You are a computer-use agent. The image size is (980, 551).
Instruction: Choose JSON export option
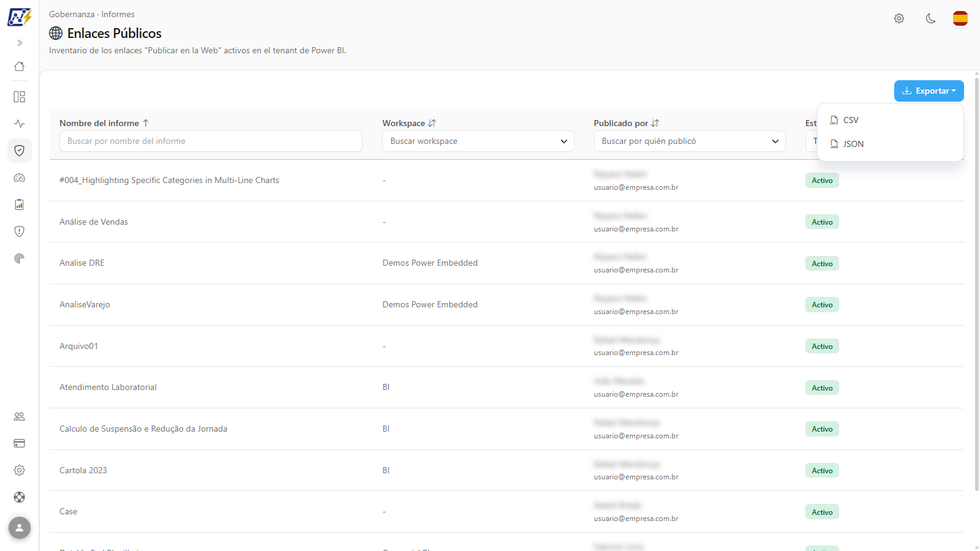pyautogui.click(x=891, y=144)
